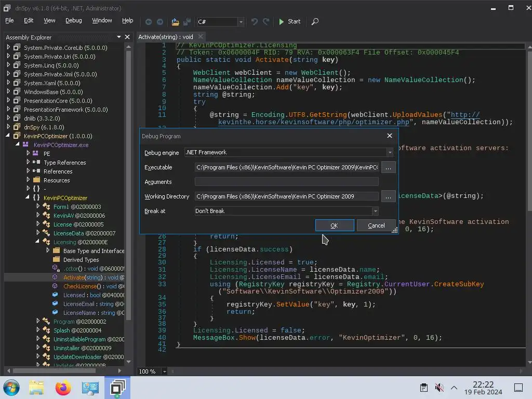Click the Redo toolbar icon
The width and height of the screenshot is (532, 399).
[x=267, y=22]
